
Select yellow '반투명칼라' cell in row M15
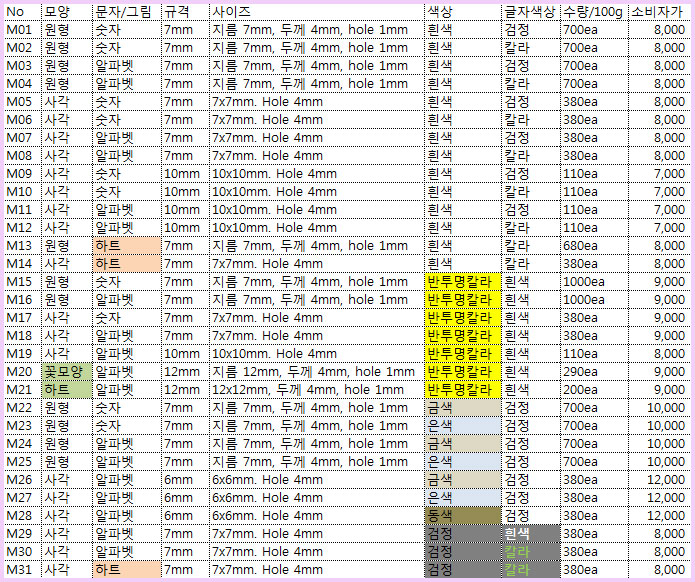463,281
